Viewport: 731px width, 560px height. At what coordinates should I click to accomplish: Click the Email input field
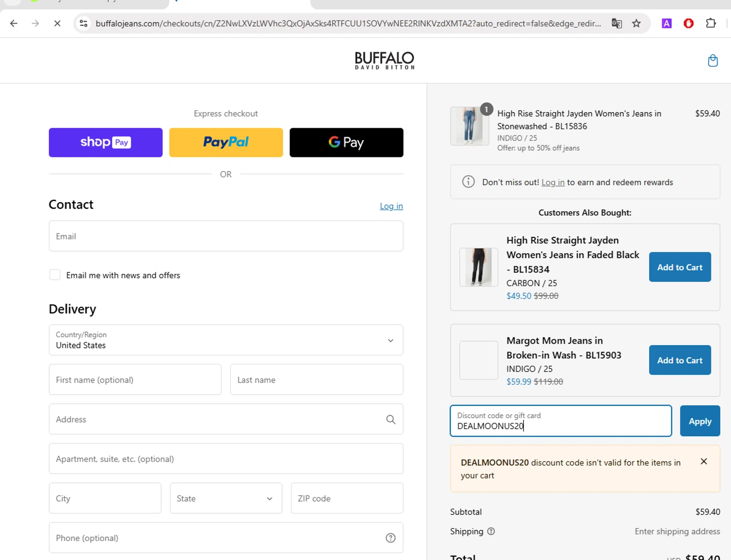[226, 236]
